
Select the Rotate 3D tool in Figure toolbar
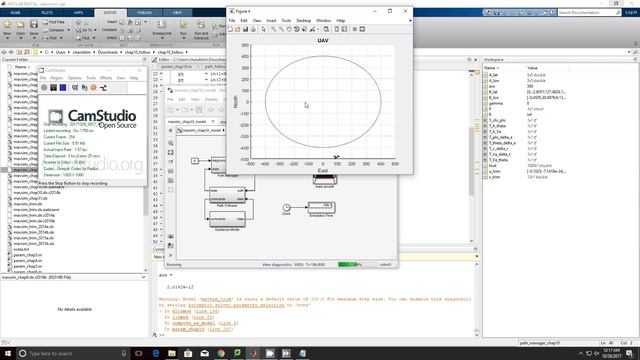pos(297,29)
